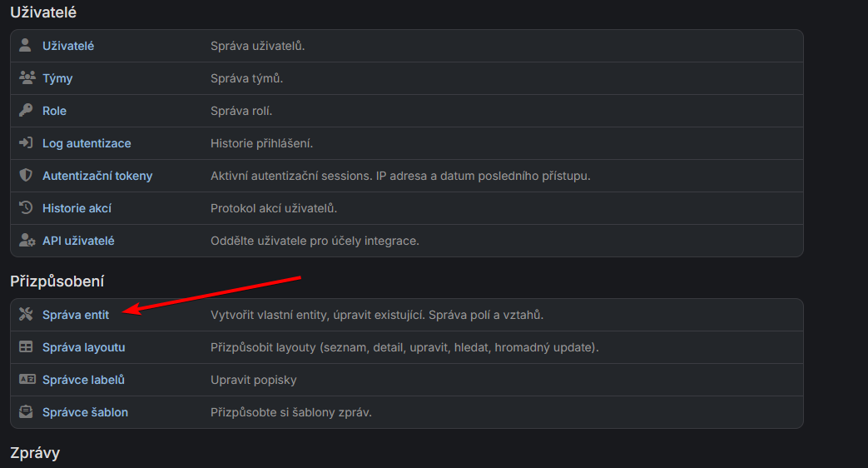The width and height of the screenshot is (868, 468).
Task: Click the person icon beside Uživatelé
Action: point(25,46)
